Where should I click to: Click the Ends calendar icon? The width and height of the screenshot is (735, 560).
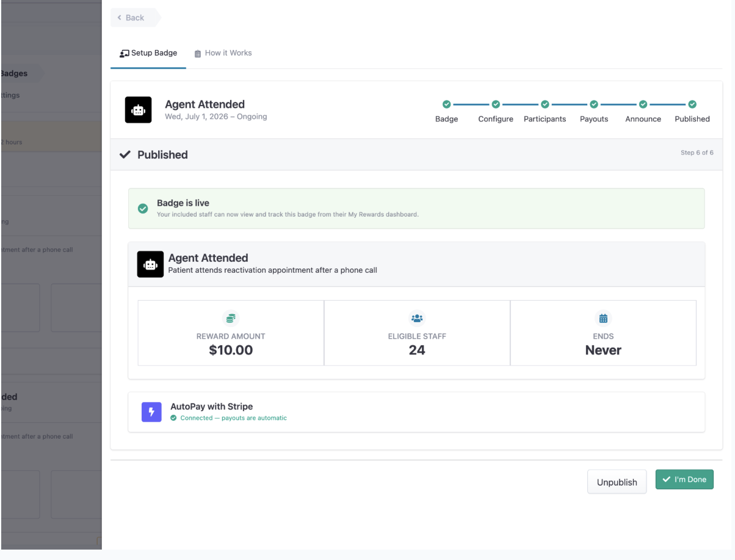tap(603, 318)
